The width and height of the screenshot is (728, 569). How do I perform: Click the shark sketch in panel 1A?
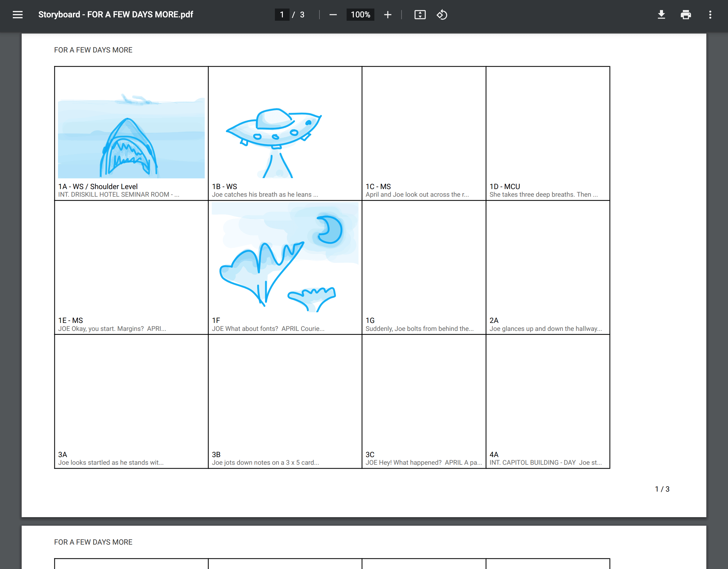click(x=131, y=136)
